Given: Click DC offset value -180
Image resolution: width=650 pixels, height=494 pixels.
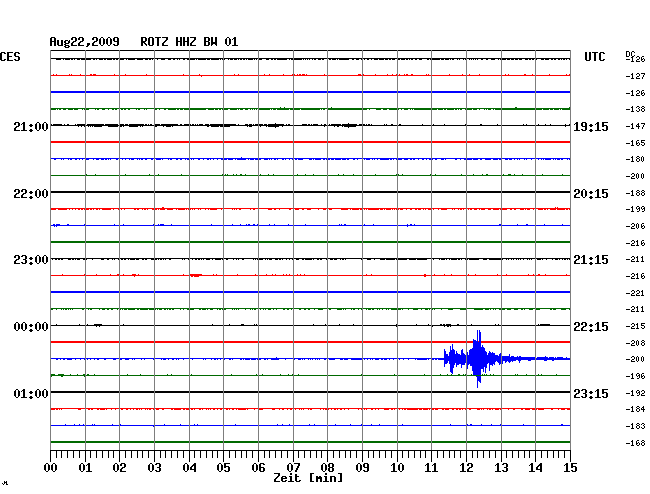Looking at the screenshot, I should pyautogui.click(x=635, y=160).
